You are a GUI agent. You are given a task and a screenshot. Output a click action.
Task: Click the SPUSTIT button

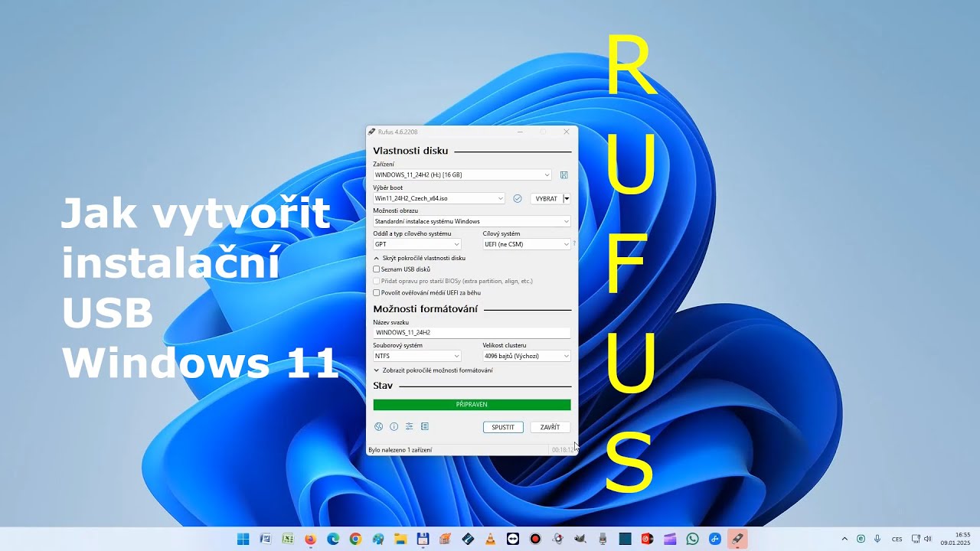tap(503, 427)
